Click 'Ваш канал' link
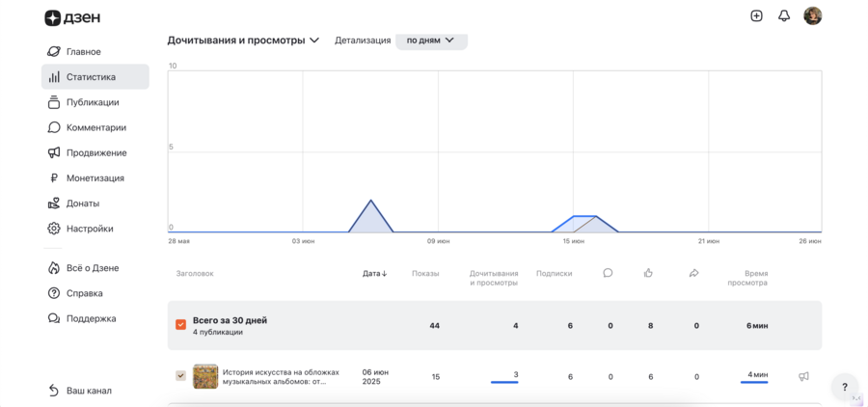The image size is (868, 407). (89, 391)
